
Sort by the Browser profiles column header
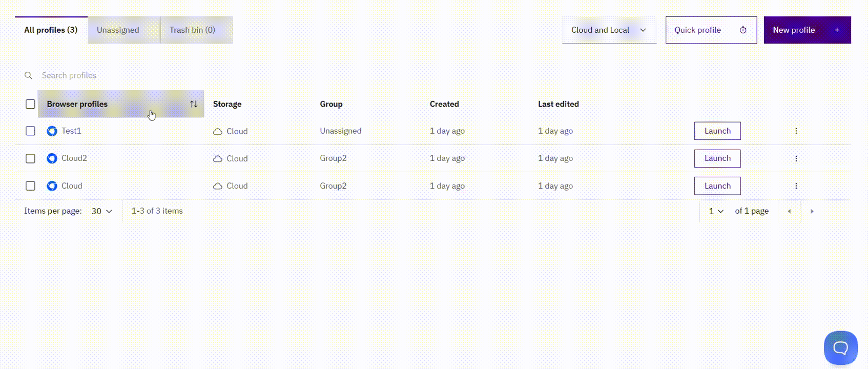121,104
